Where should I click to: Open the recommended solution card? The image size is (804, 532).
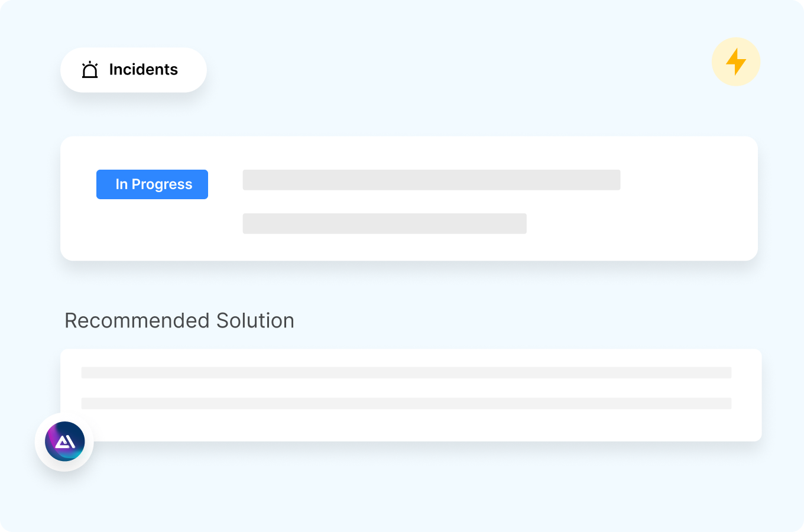(x=414, y=426)
